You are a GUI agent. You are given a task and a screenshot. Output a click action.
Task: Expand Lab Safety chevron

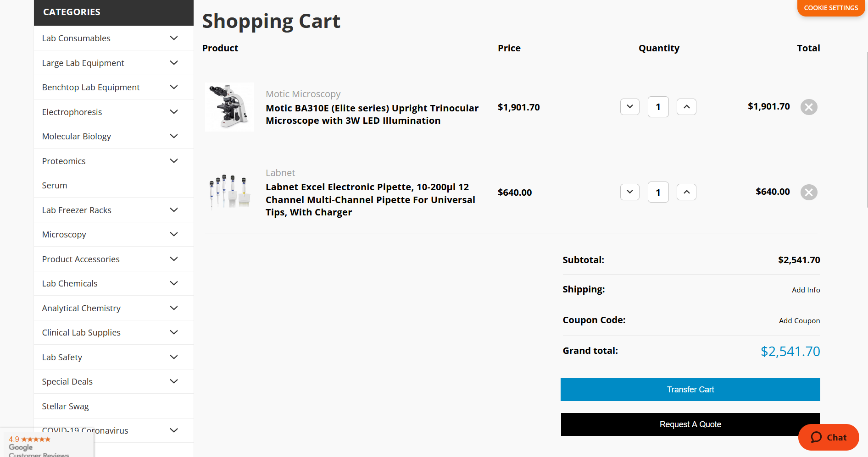174,357
